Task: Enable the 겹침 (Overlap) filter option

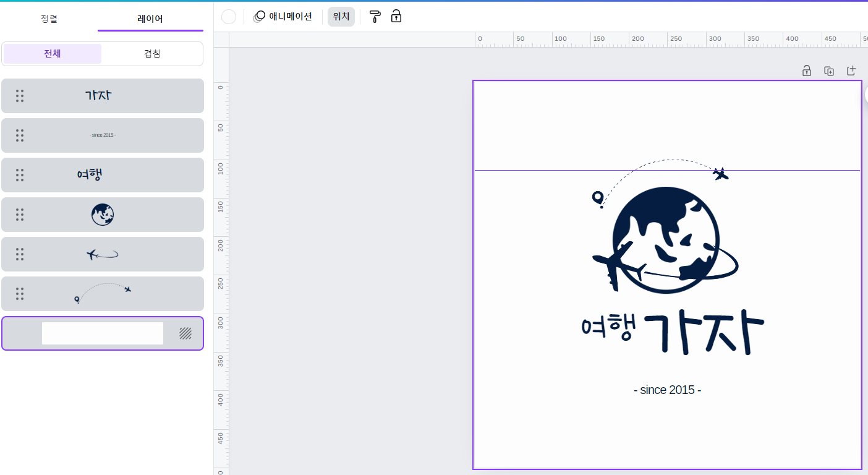Action: [152, 54]
